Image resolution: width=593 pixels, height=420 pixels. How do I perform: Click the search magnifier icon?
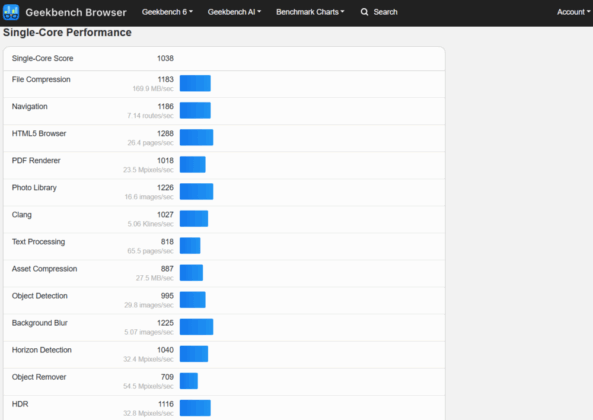[x=364, y=12]
